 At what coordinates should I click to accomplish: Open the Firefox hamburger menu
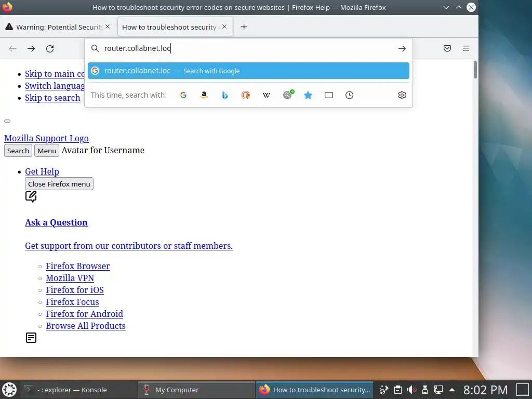[x=466, y=48]
